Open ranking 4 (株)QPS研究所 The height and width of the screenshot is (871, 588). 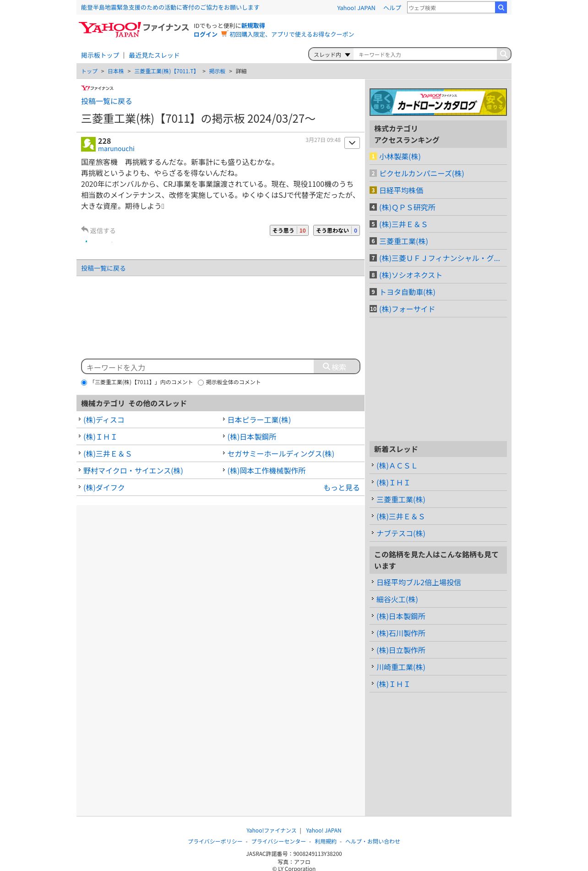pyautogui.click(x=407, y=207)
